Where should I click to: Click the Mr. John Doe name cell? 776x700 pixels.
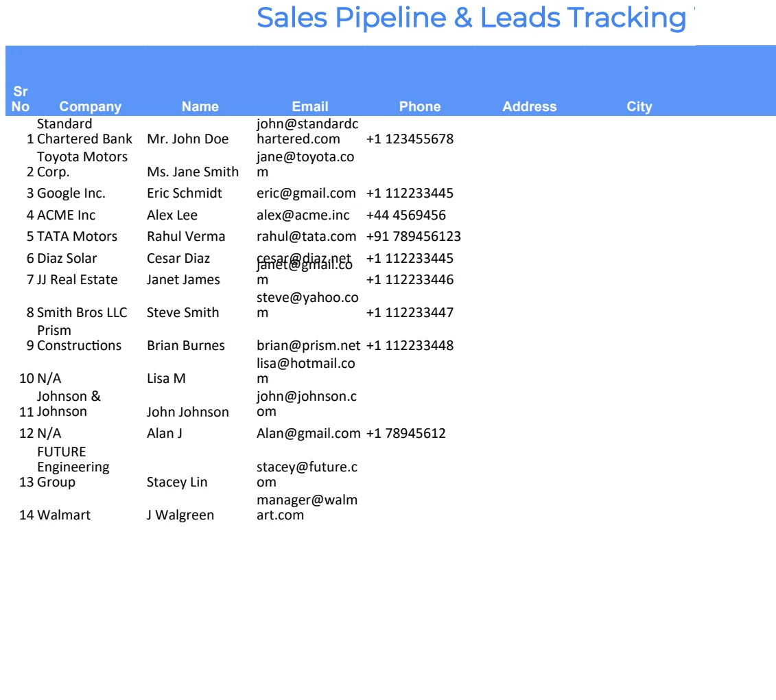pos(187,139)
